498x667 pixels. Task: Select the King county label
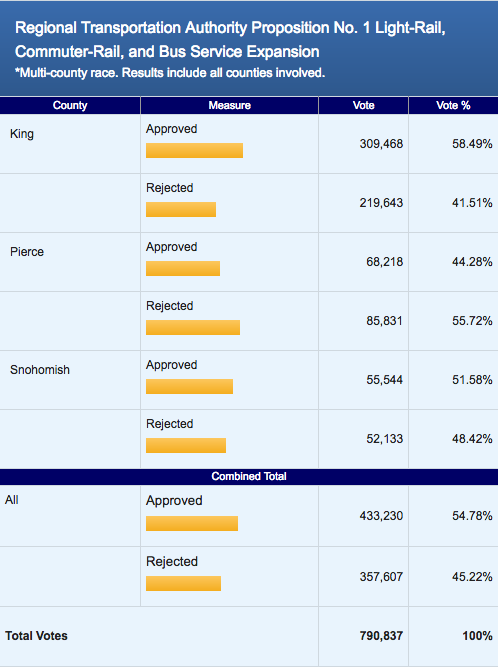(x=22, y=134)
